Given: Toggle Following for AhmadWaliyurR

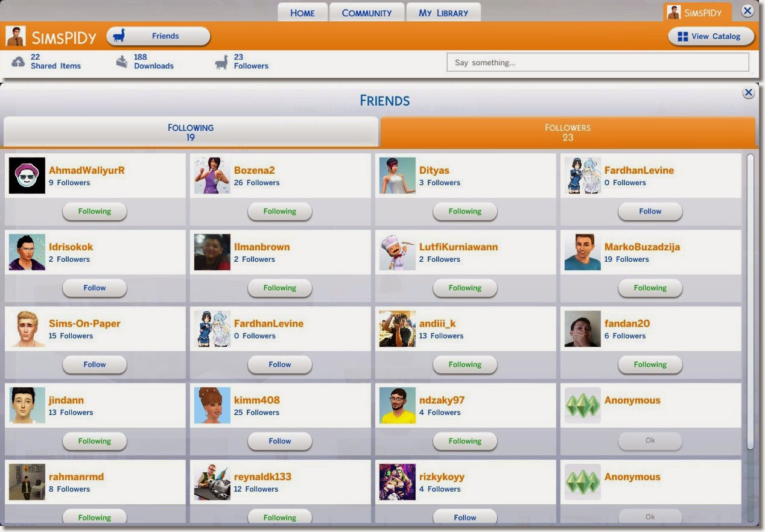Looking at the screenshot, I should click(95, 212).
